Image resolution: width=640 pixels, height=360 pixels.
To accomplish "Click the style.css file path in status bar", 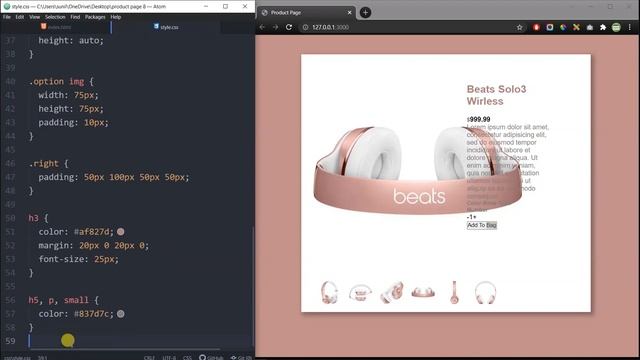I will [17, 358].
